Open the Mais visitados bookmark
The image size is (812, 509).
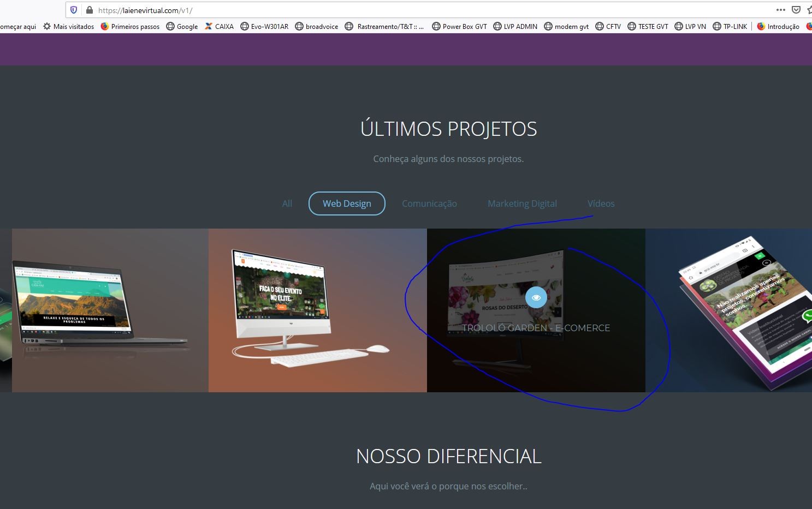(69, 26)
